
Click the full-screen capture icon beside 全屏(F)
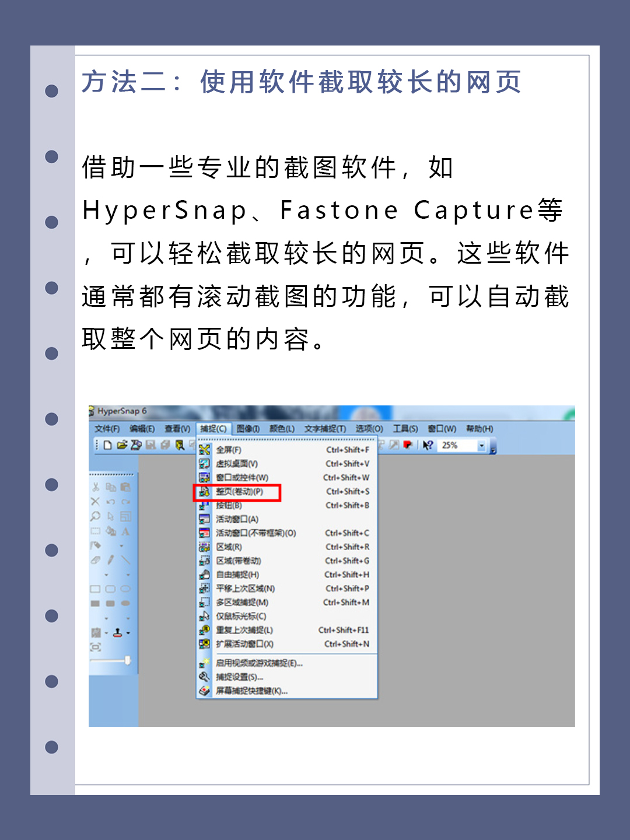click(204, 450)
